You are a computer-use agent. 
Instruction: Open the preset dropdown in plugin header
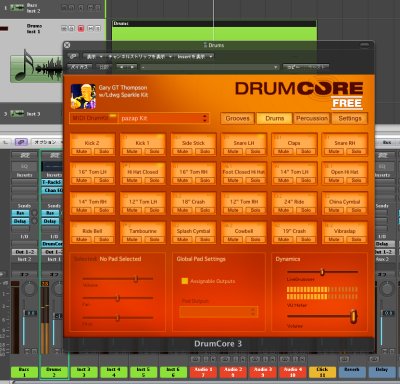(x=209, y=67)
